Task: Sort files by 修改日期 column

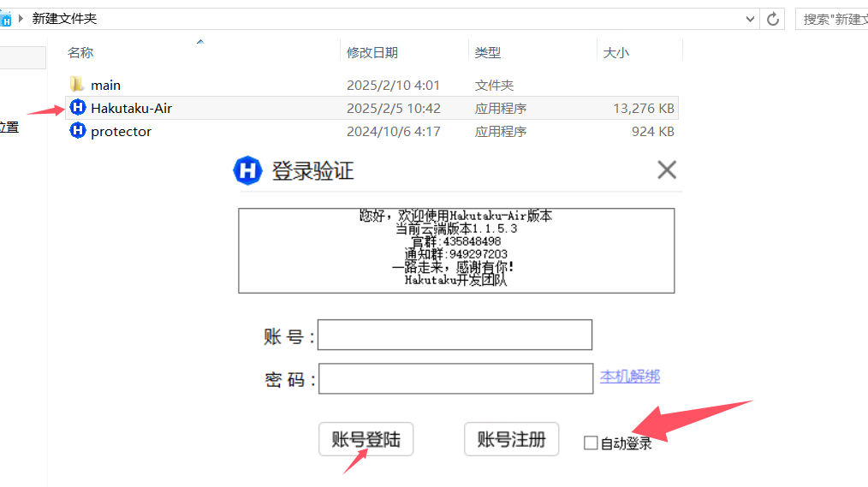Action: pyautogui.click(x=372, y=52)
